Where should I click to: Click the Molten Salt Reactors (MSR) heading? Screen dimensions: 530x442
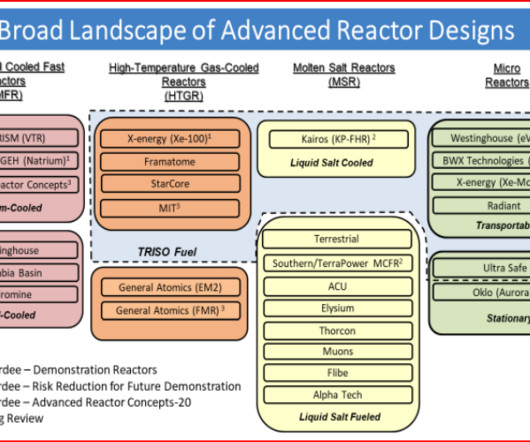point(344,75)
